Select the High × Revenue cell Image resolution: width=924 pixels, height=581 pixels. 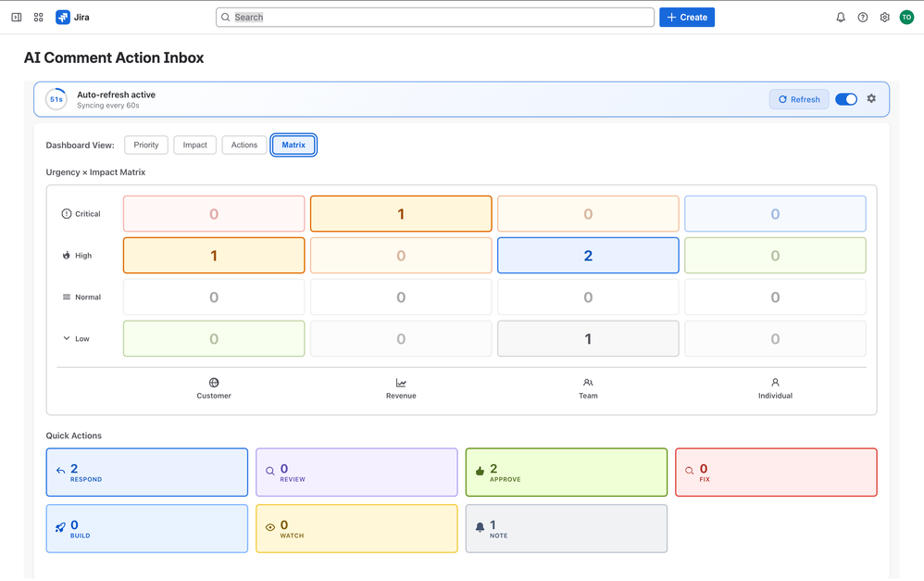[401, 256]
